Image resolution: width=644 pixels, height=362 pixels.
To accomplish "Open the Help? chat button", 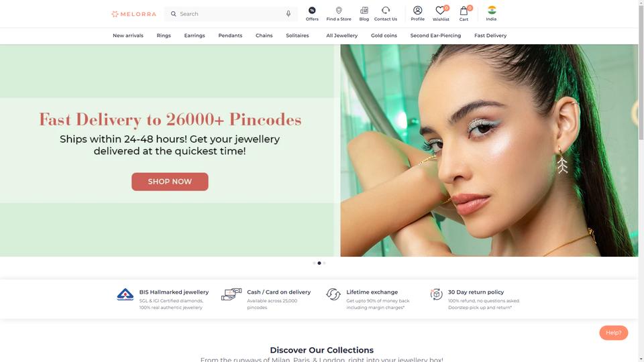I will (613, 333).
